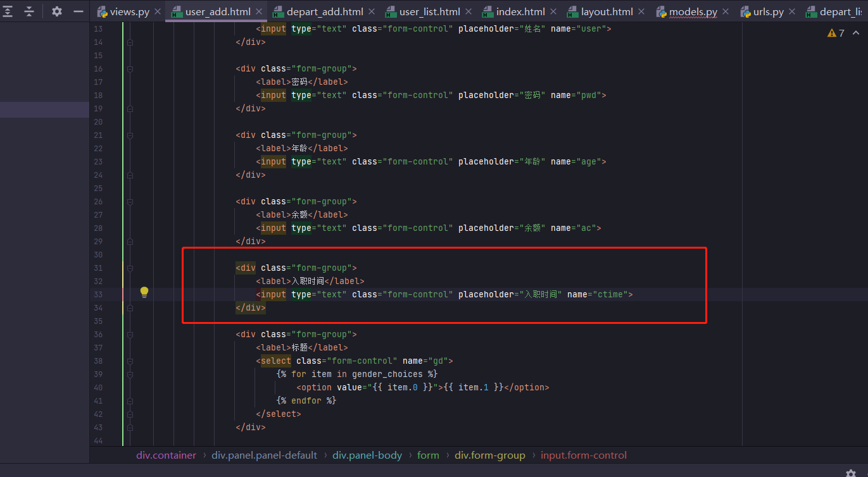Click the gear icon at the bottom right corner
Image resolution: width=868 pixels, height=477 pixels.
[851, 473]
